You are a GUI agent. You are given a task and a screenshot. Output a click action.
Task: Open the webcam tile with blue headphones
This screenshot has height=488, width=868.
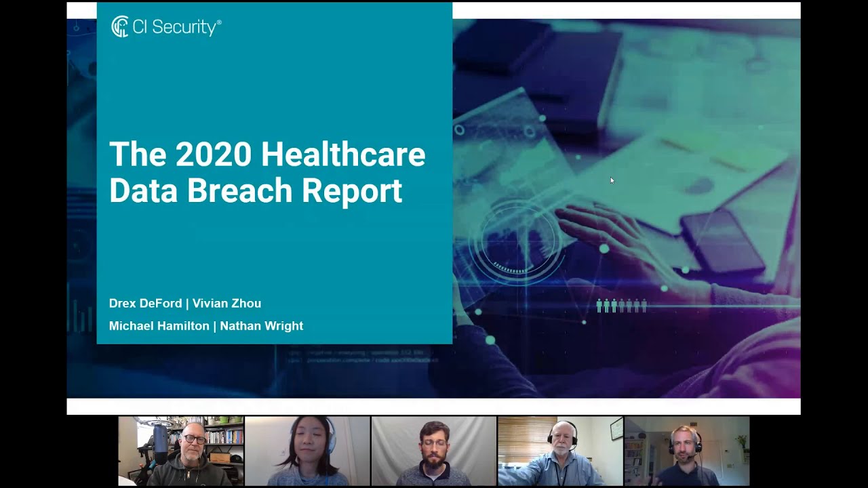(307, 451)
